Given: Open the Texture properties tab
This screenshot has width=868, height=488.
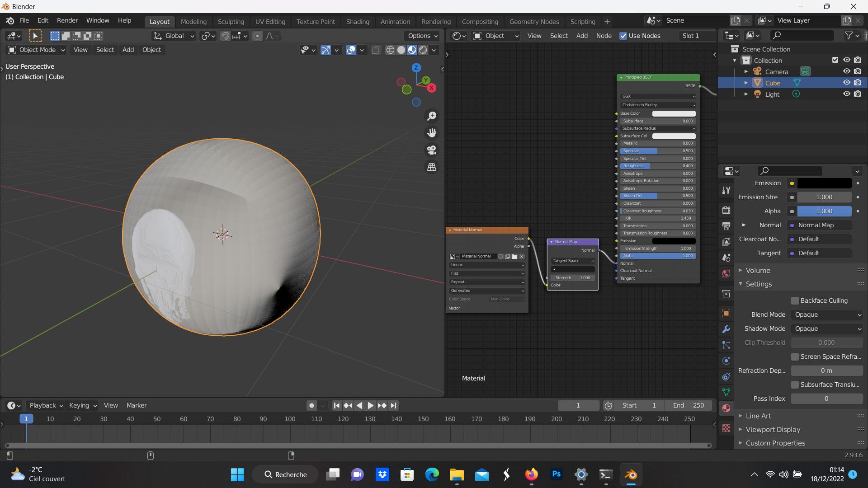Looking at the screenshot, I should pyautogui.click(x=726, y=428).
